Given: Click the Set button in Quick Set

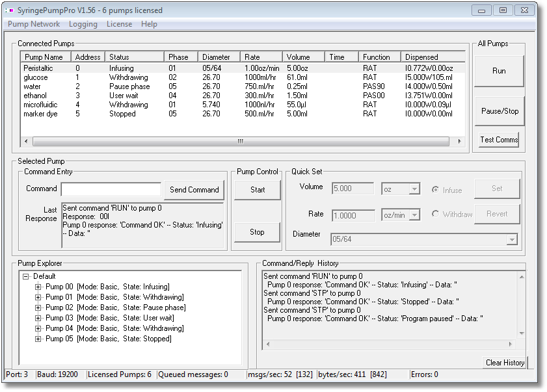Looking at the screenshot, I should tap(497, 189).
